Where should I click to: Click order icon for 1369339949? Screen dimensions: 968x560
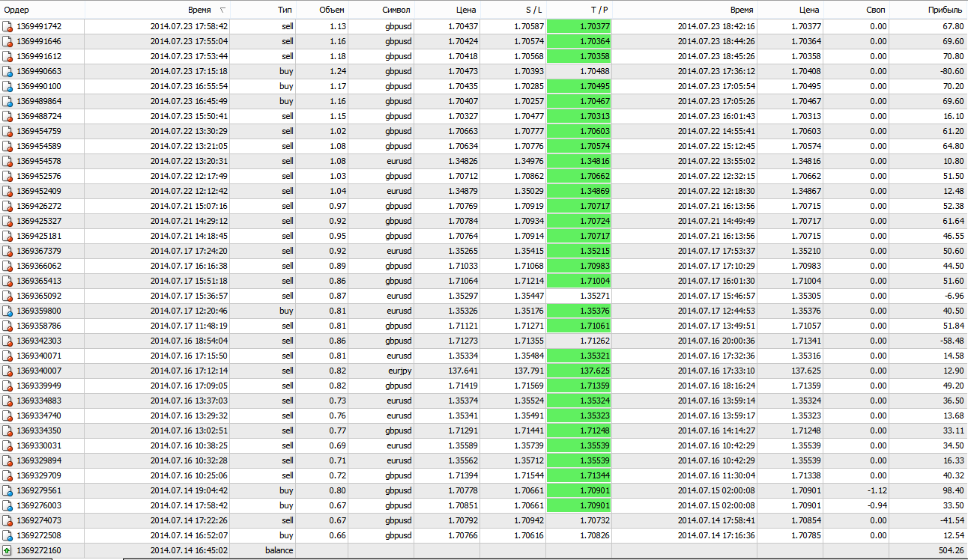click(x=7, y=386)
